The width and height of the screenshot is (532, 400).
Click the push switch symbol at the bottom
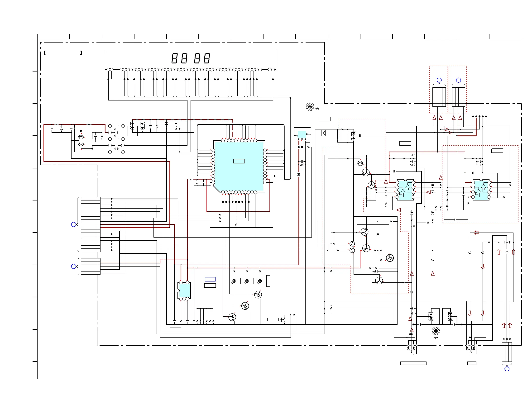[283, 320]
